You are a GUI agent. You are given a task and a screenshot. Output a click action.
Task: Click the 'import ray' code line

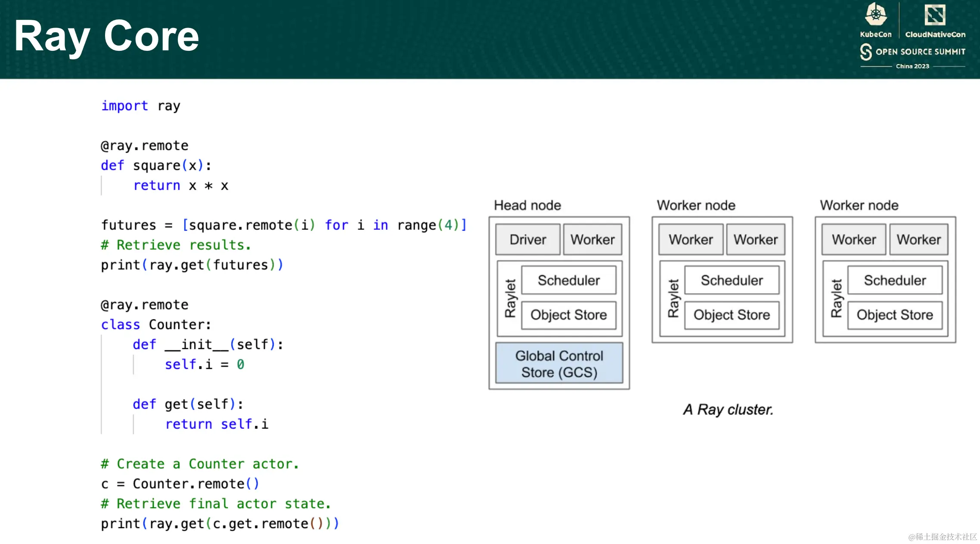coord(141,106)
